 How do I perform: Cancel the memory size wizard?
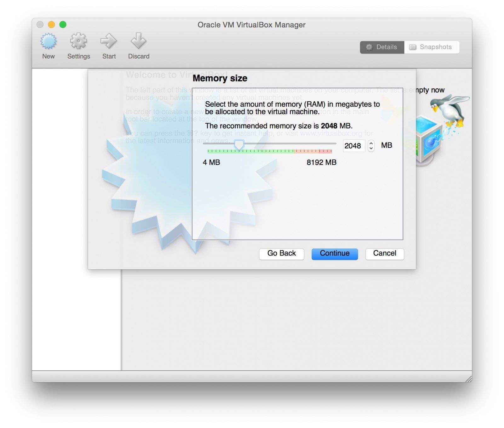pos(384,254)
